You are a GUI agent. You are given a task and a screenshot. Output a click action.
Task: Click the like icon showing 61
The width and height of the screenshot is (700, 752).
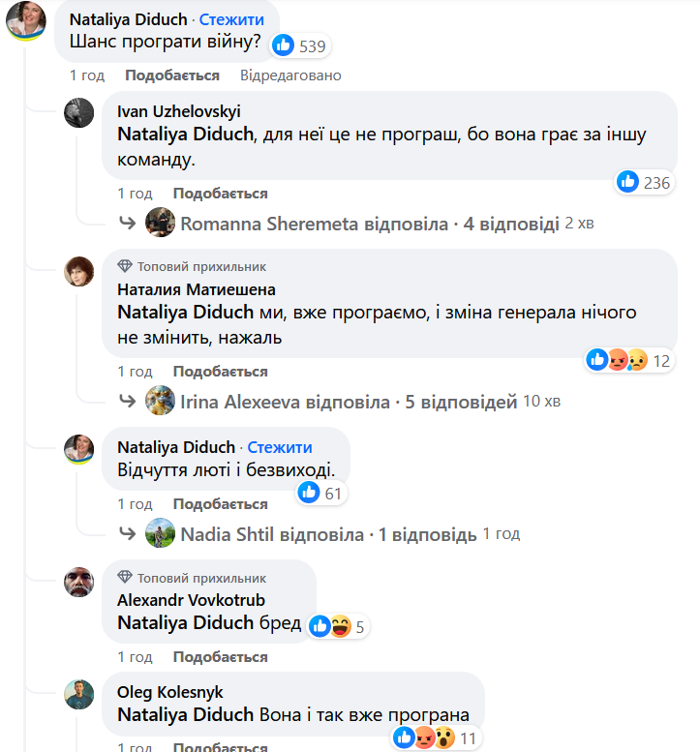[309, 494]
